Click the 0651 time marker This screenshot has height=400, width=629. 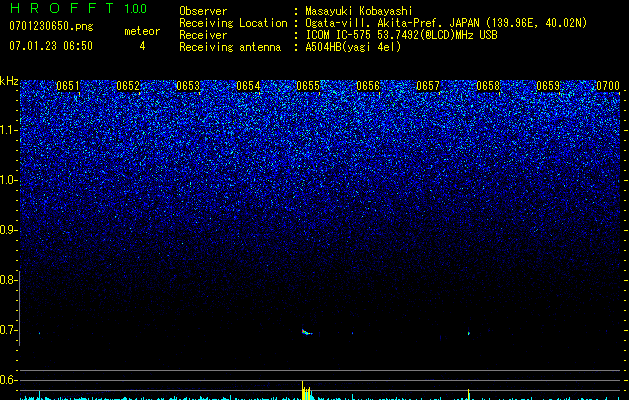click(68, 86)
